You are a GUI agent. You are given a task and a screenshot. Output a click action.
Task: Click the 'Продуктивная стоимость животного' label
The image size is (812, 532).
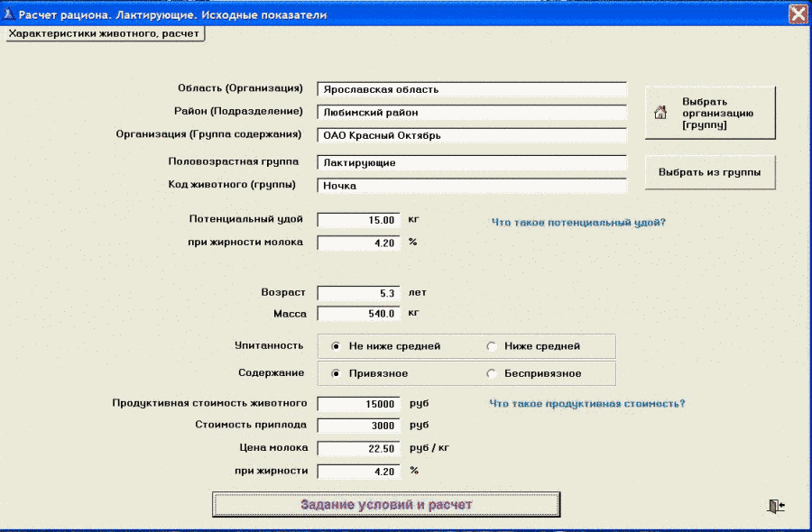(209, 403)
